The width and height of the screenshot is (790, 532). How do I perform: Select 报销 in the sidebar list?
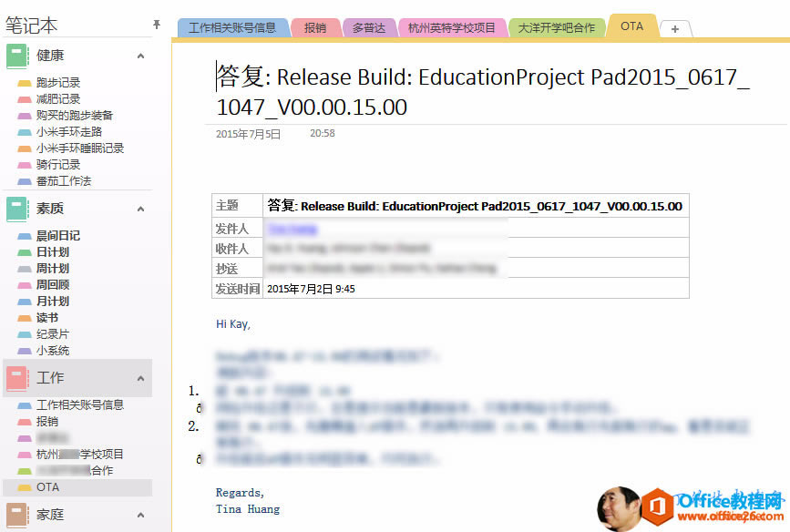tap(47, 422)
